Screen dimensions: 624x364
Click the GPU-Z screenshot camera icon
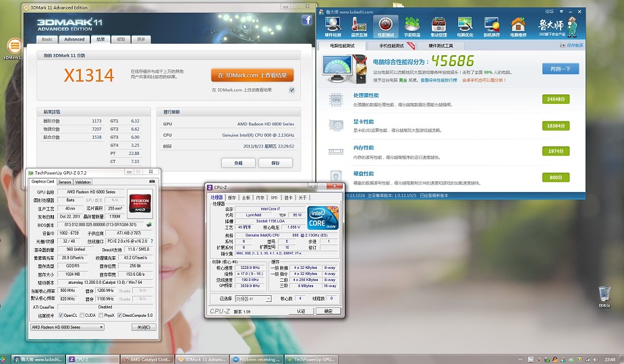tap(152, 181)
